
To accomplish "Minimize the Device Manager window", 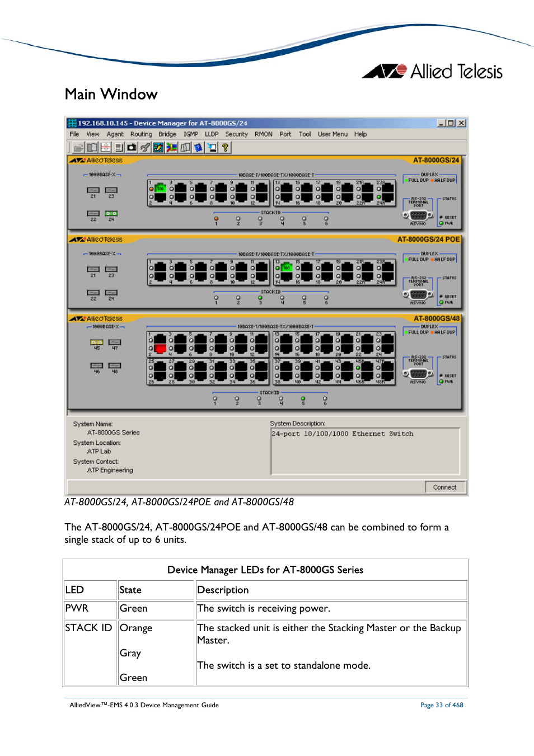I will click(x=442, y=123).
